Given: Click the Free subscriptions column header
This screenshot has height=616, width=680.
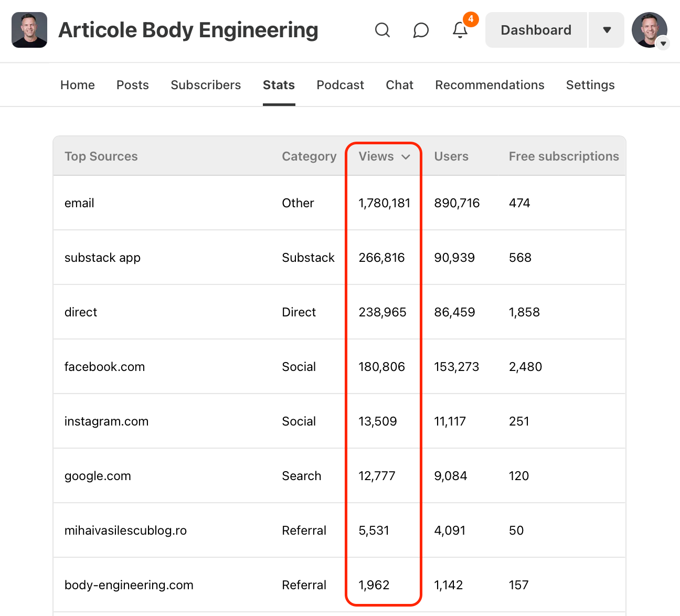Looking at the screenshot, I should (x=564, y=156).
